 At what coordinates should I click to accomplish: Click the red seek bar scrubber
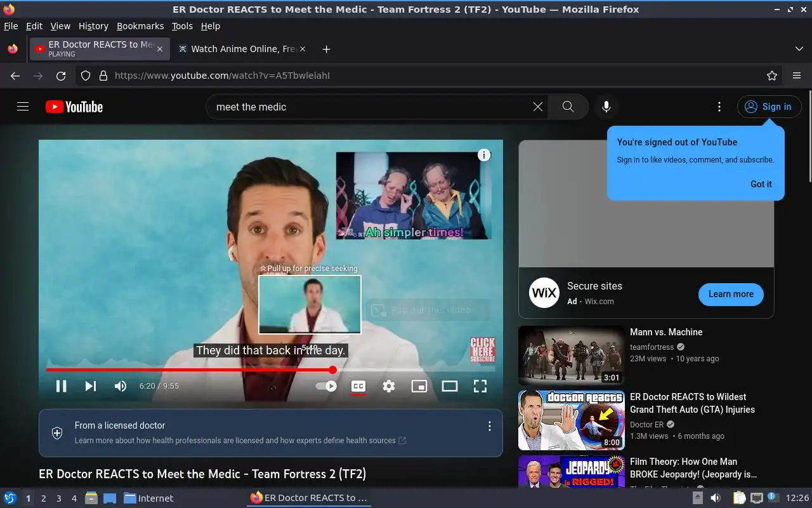click(x=332, y=370)
